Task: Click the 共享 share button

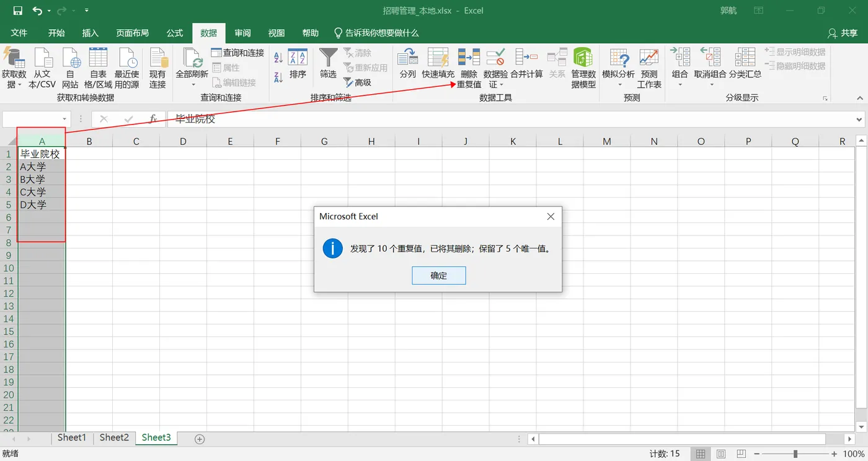Action: pos(843,33)
